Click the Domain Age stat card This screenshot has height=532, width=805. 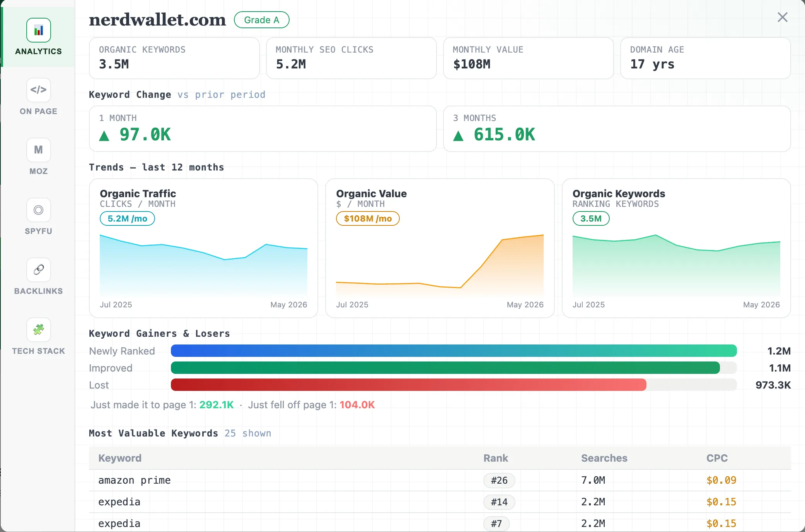pos(706,58)
